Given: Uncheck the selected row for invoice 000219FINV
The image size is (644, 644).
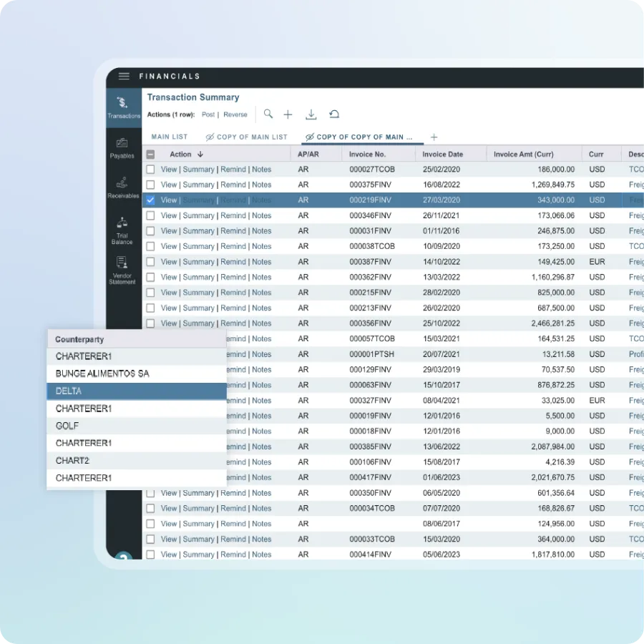Looking at the screenshot, I should 150,200.
